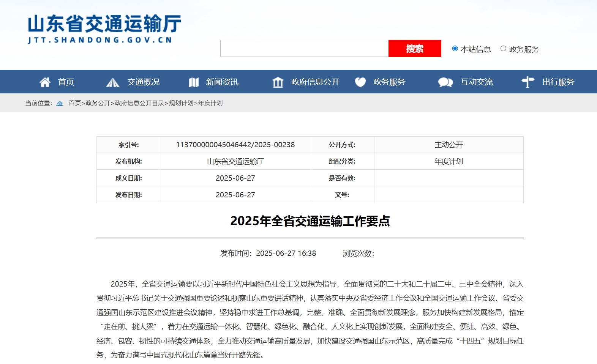
Task: Click the small home icon in breadcrumb
Action: click(x=60, y=103)
